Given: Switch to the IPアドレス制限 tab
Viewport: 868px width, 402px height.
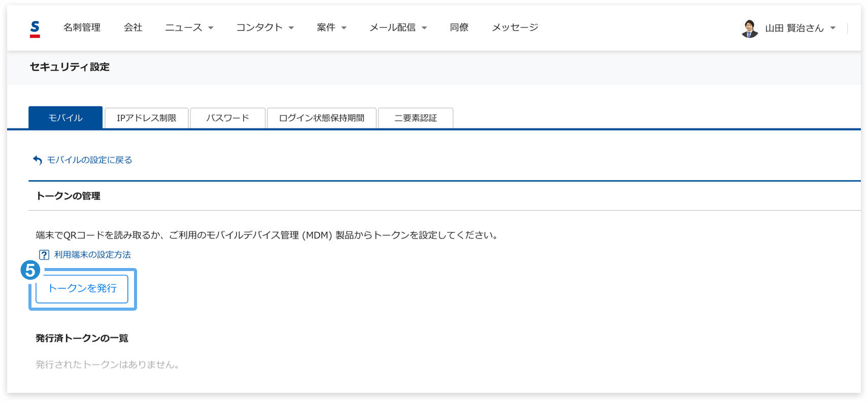Looking at the screenshot, I should click(146, 118).
